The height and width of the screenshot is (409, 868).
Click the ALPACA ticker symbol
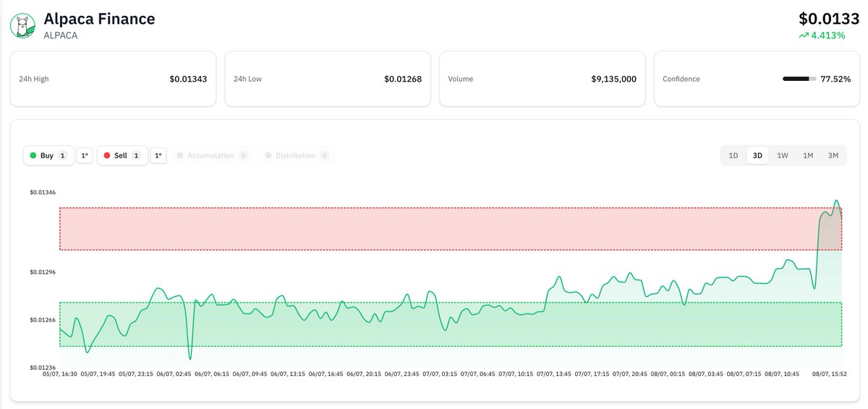(x=61, y=35)
